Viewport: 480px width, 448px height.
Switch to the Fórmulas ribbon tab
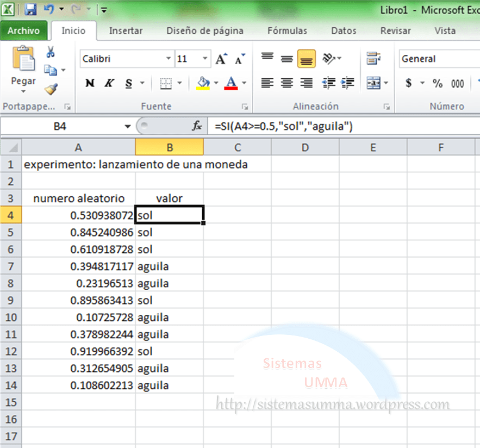tap(287, 31)
